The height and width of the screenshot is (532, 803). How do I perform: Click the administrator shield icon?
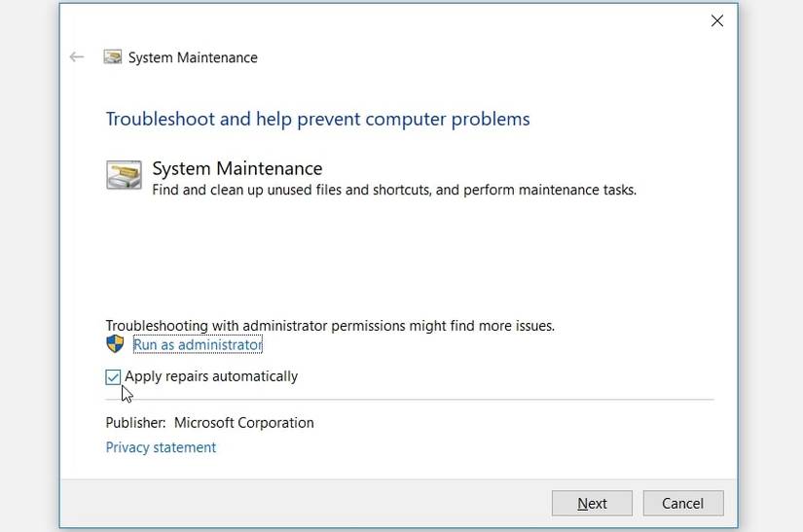[115, 344]
